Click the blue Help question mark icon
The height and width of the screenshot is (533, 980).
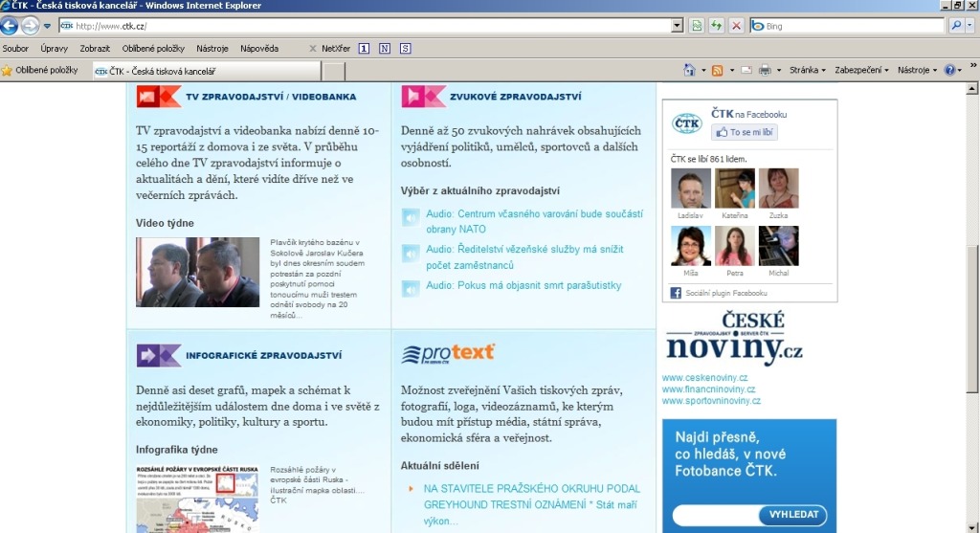[950, 70]
